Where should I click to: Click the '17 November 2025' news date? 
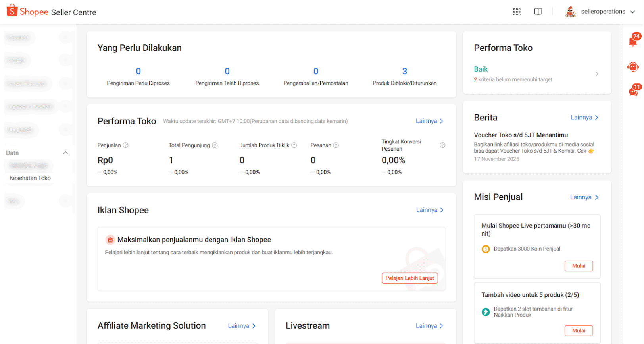[496, 159]
